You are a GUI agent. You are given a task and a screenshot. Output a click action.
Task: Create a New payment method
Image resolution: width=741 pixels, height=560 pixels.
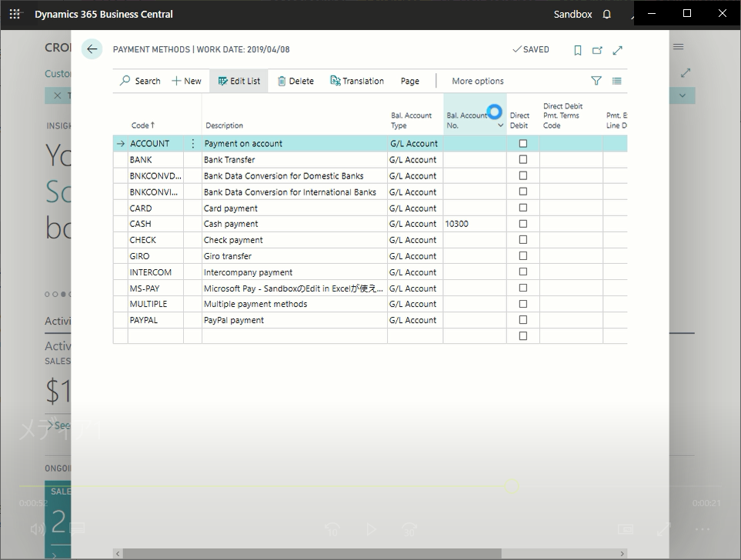(x=186, y=81)
